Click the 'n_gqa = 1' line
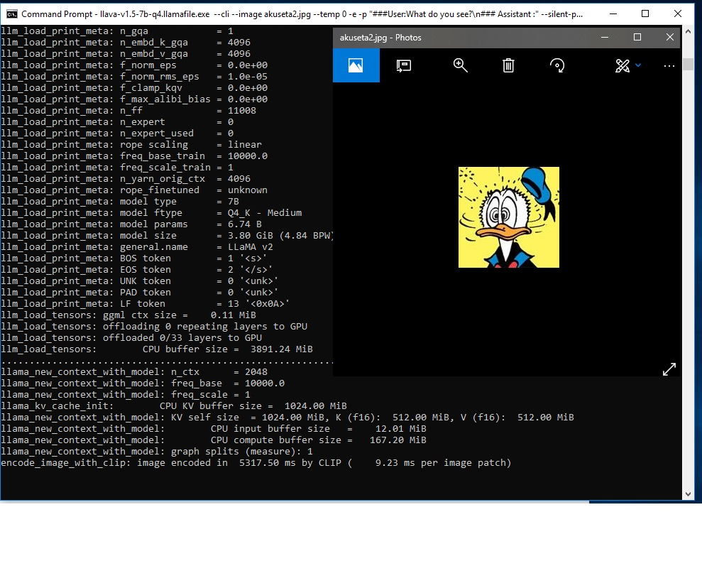This screenshot has height=588, width=702. click(x=117, y=31)
